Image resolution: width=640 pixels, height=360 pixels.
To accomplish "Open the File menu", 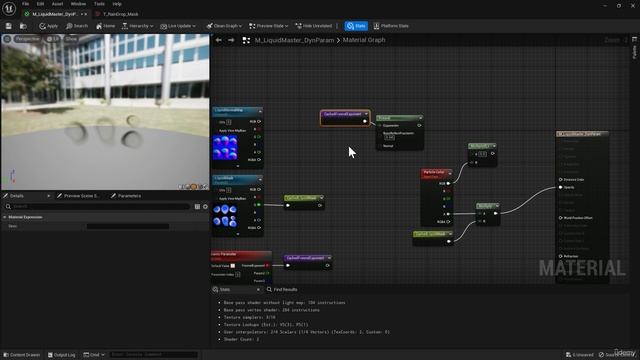I will tap(26, 4).
